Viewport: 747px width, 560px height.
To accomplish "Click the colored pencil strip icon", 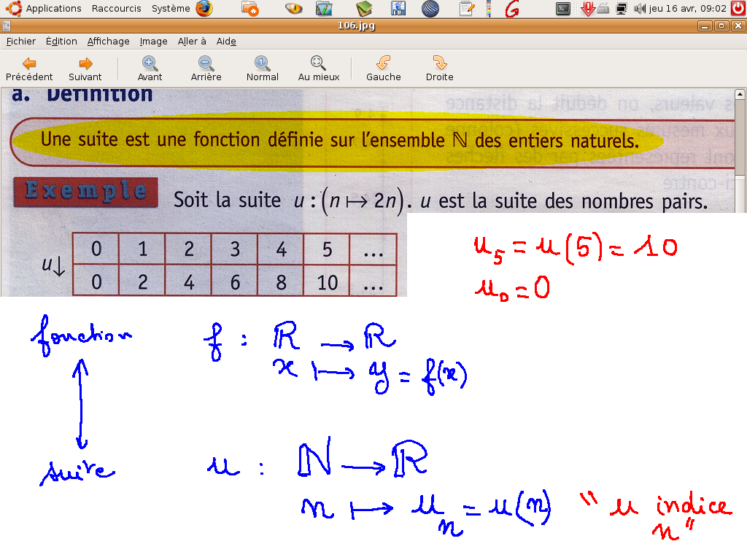I will click(x=489, y=9).
